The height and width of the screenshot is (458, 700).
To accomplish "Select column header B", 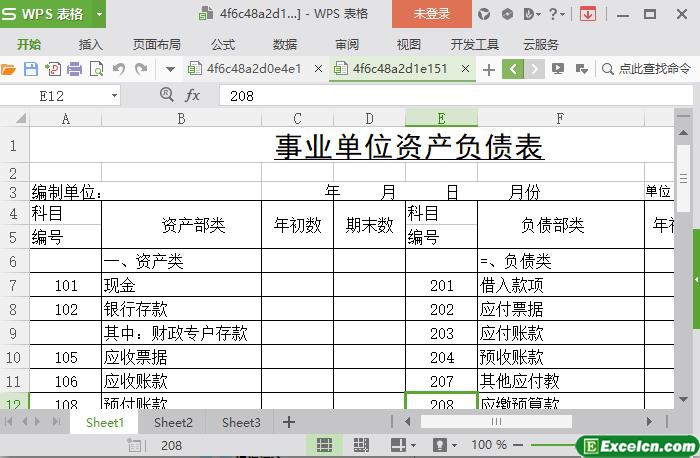I will pos(181,119).
